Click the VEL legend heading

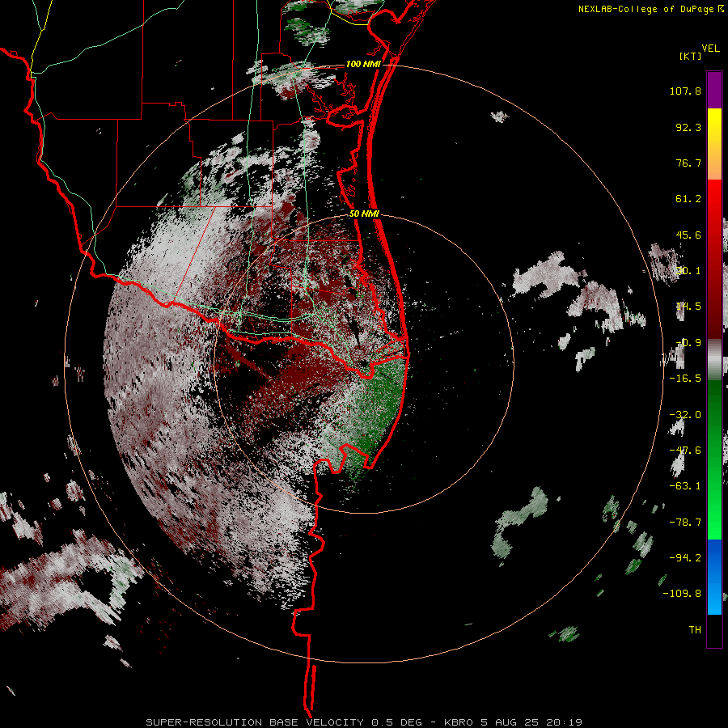[710, 49]
